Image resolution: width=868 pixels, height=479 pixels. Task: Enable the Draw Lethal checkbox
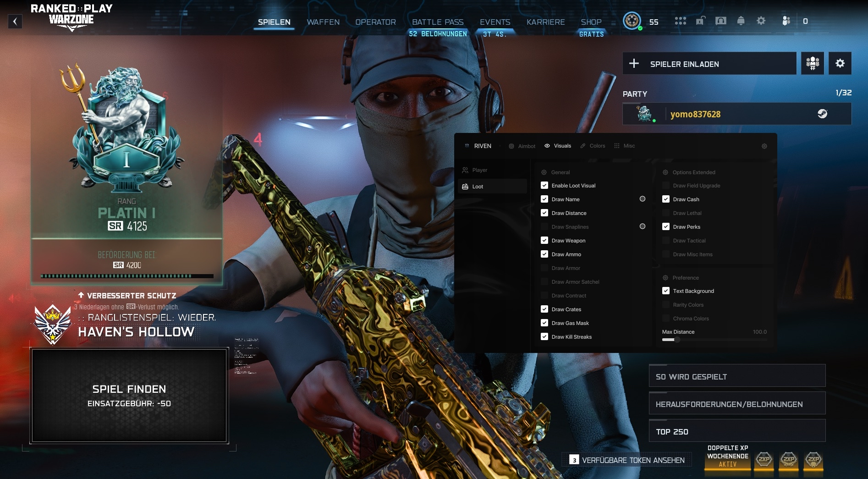tap(666, 213)
